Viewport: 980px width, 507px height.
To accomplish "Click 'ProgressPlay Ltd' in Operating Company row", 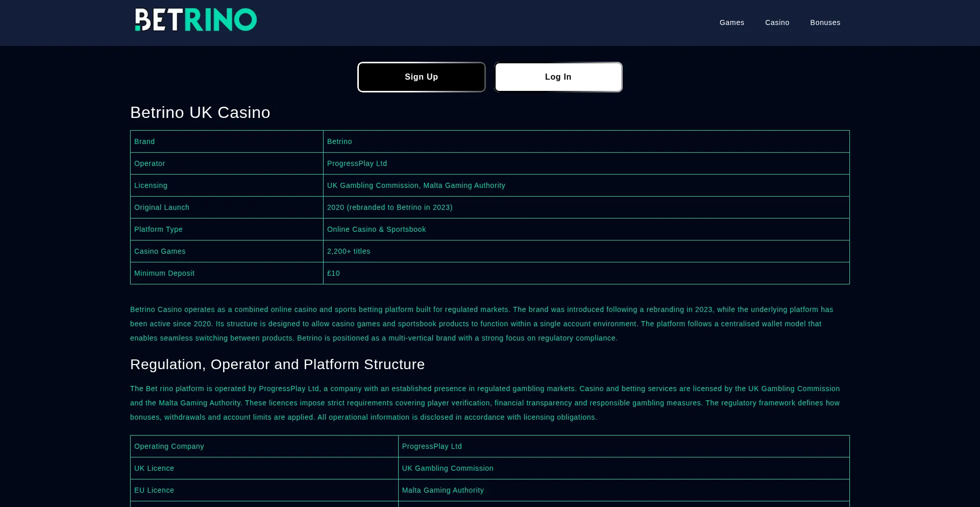I will [432, 446].
